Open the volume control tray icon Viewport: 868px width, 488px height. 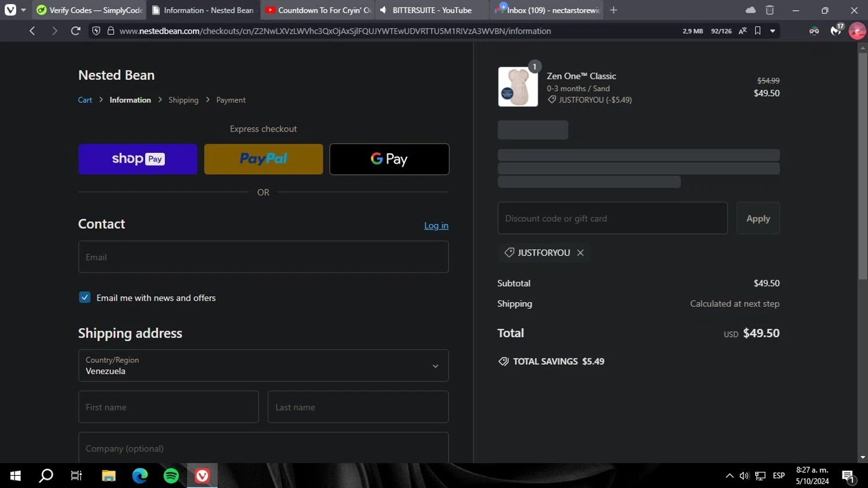[x=744, y=476]
